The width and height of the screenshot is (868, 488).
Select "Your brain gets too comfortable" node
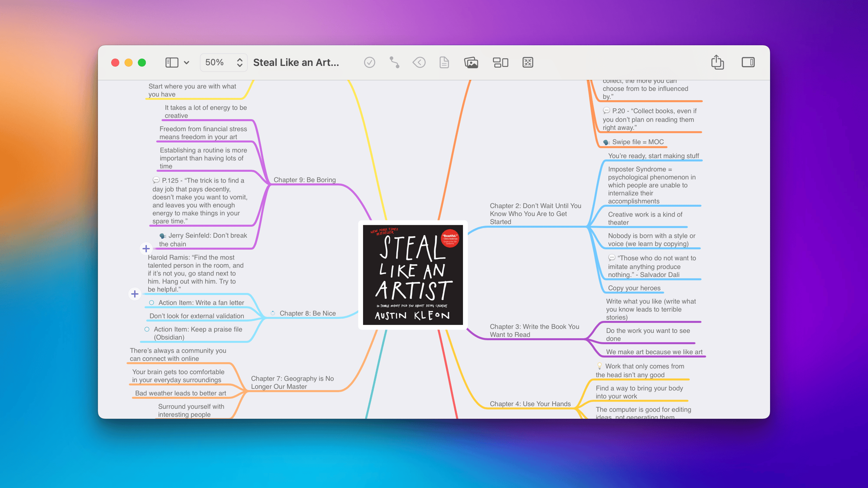tap(178, 376)
